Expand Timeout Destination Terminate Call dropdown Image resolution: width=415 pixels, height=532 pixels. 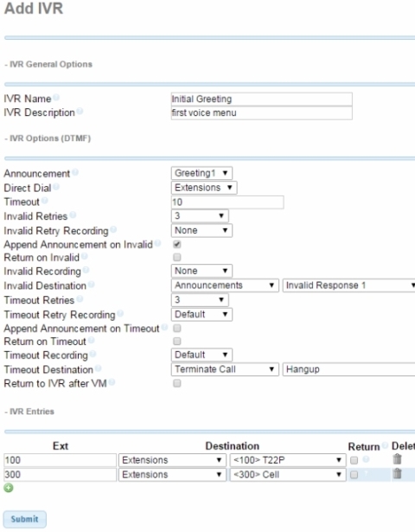(225, 369)
